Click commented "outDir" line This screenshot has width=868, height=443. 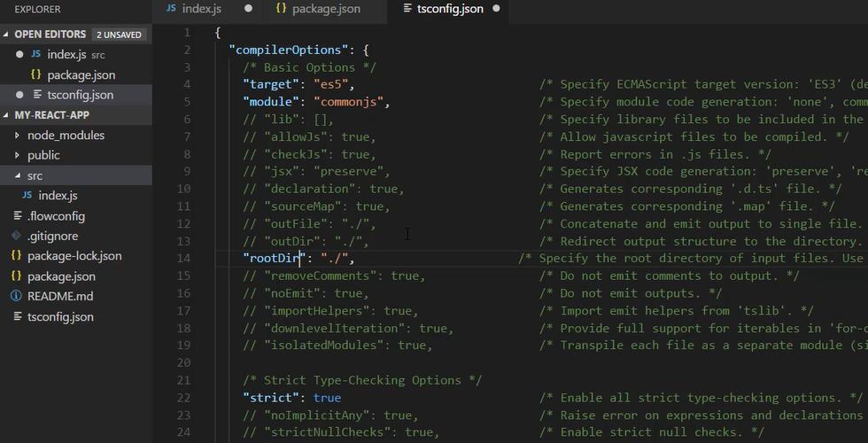click(x=306, y=241)
